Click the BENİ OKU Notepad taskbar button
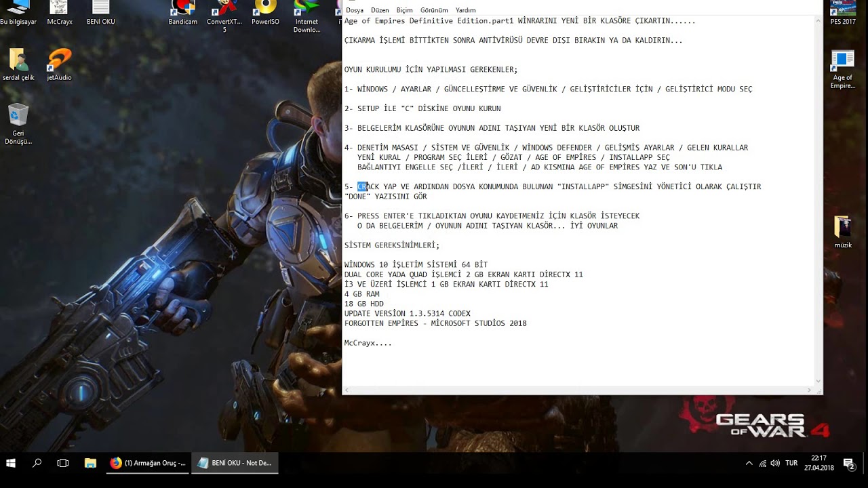This screenshot has width=868, height=488. [x=235, y=463]
